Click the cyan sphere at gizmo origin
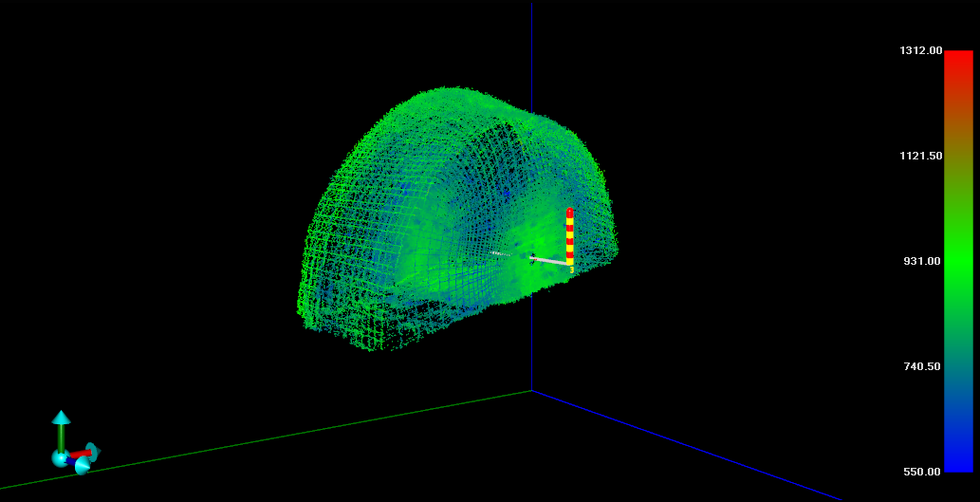980x502 pixels. coord(60,459)
